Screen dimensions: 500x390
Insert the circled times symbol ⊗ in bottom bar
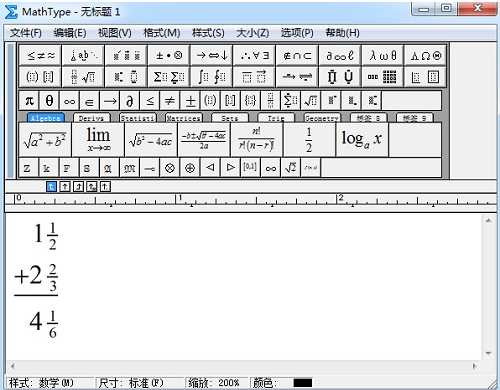tap(170, 168)
